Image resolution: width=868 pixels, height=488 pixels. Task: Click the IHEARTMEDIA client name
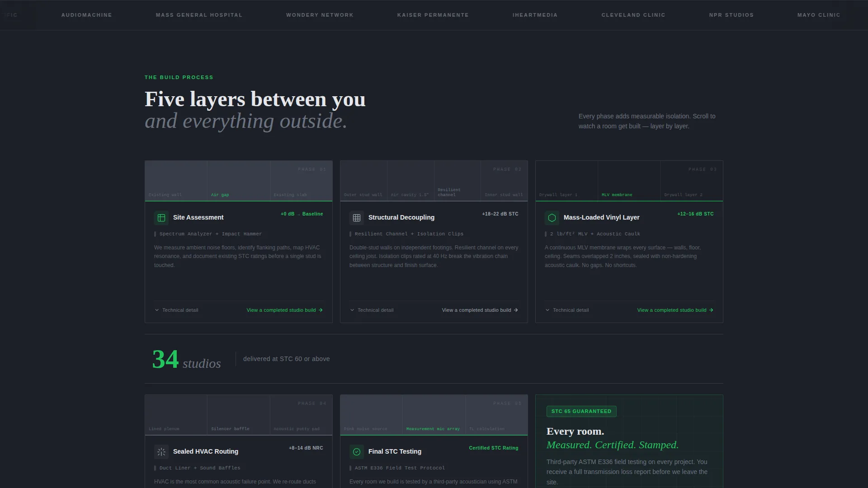535,15
